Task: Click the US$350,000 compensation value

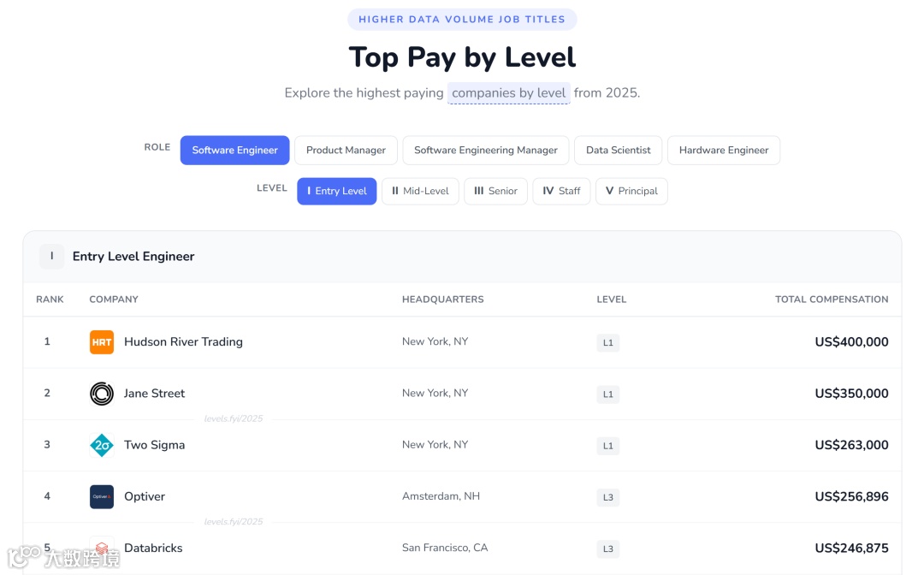Action: [x=851, y=394]
